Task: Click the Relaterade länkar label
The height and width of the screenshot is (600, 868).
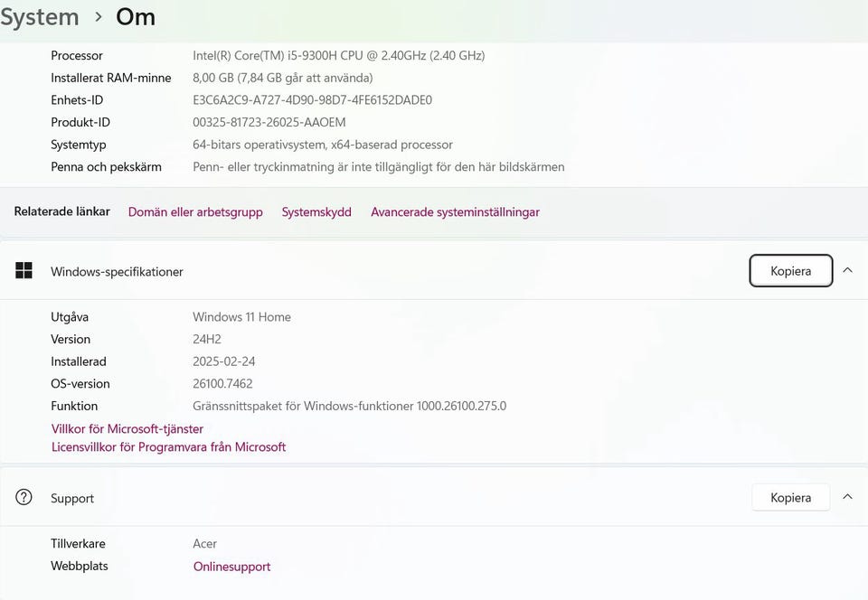Action: pyautogui.click(x=62, y=211)
